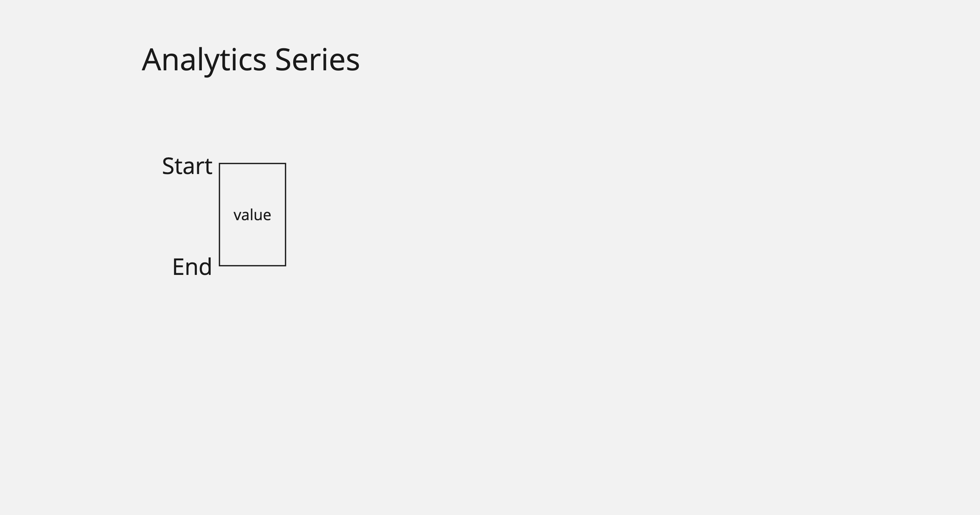Pick the top-right corner of the value box
The image size is (980, 515).
point(285,163)
